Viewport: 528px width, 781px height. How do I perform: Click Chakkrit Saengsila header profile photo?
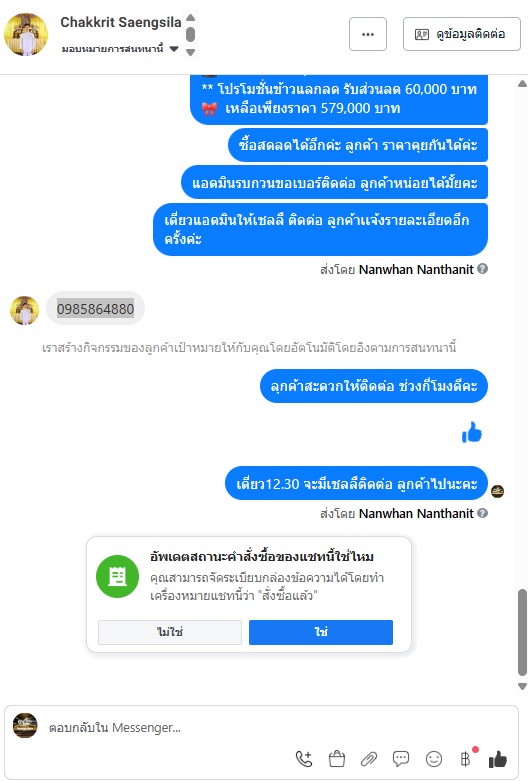coord(26,34)
